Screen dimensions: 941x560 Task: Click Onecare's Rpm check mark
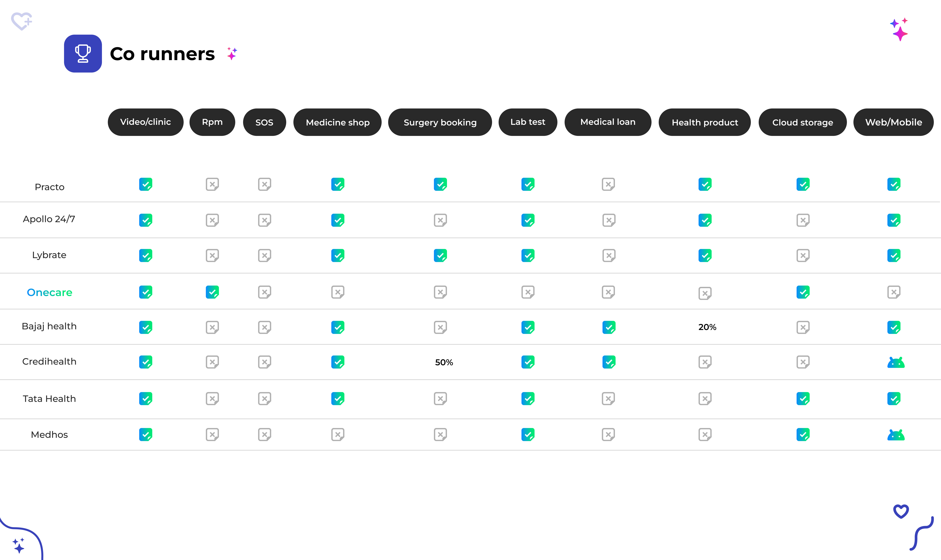212,292
